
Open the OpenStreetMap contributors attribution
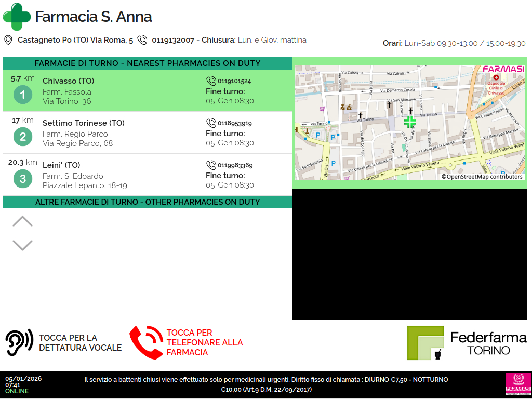[482, 177]
